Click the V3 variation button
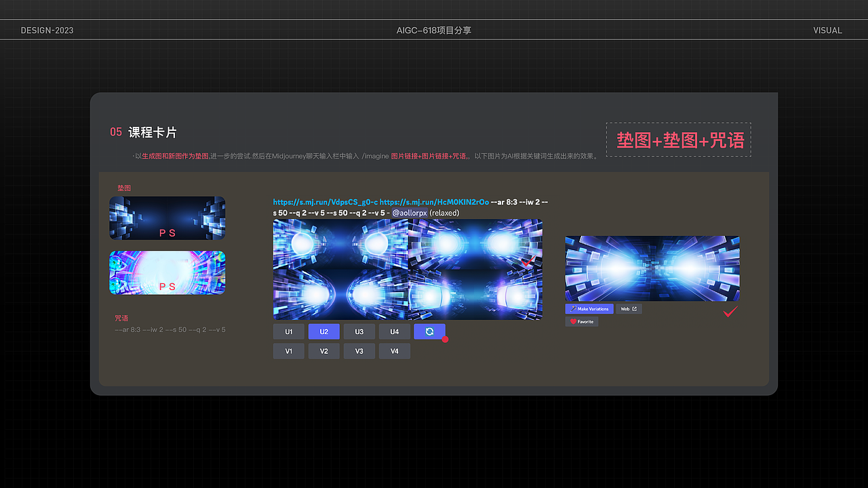 (359, 351)
